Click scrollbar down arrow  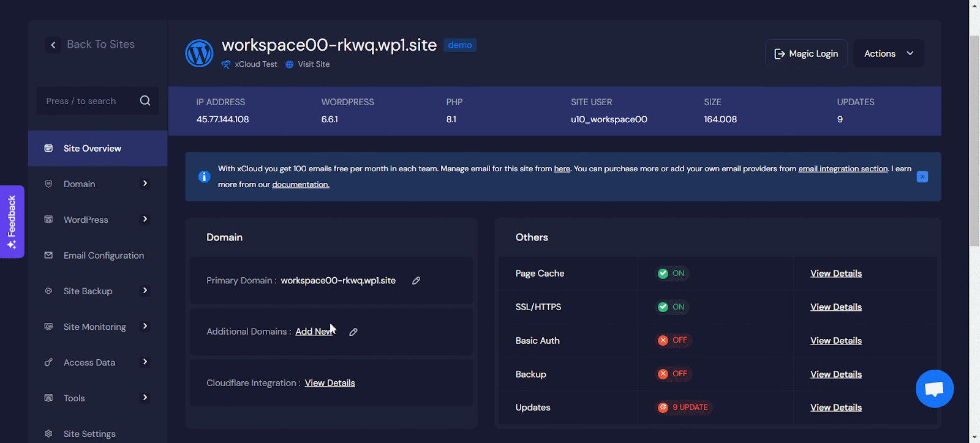(x=974, y=437)
